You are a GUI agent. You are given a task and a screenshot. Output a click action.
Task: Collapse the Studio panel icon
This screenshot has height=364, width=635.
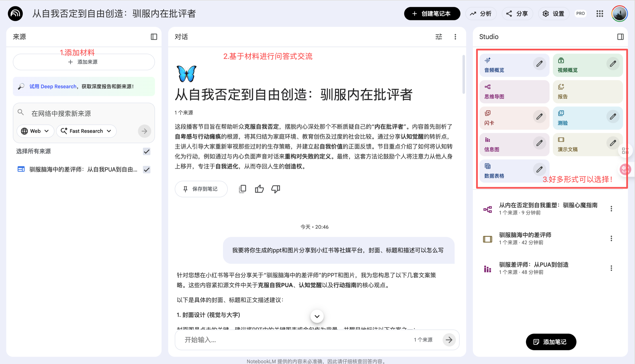click(x=620, y=37)
